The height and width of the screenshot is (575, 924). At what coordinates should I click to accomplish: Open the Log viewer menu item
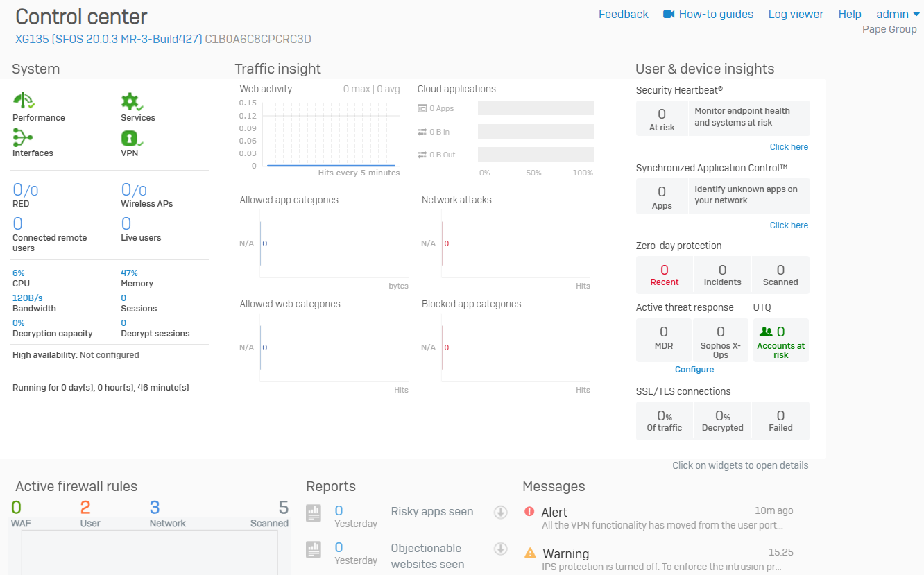click(796, 14)
